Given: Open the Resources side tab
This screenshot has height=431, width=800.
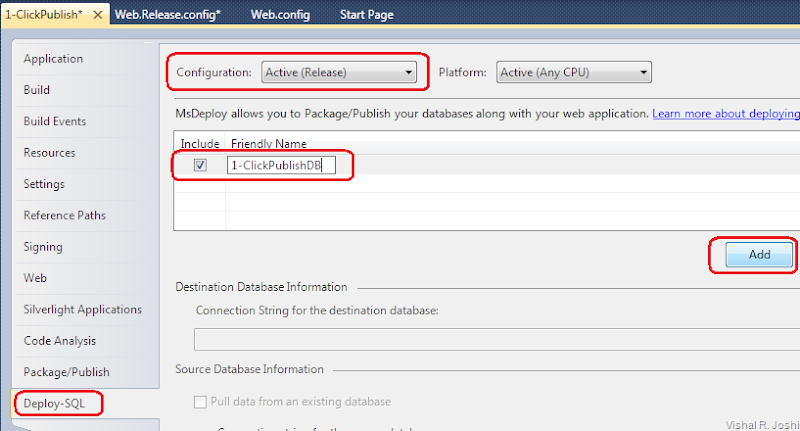Looking at the screenshot, I should tap(50, 153).
